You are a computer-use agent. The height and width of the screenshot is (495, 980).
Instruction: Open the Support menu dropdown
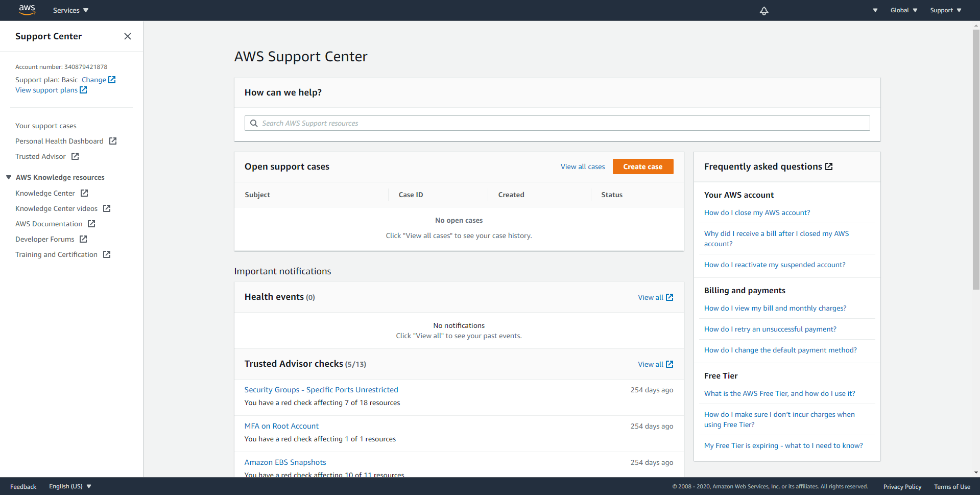pyautogui.click(x=946, y=10)
